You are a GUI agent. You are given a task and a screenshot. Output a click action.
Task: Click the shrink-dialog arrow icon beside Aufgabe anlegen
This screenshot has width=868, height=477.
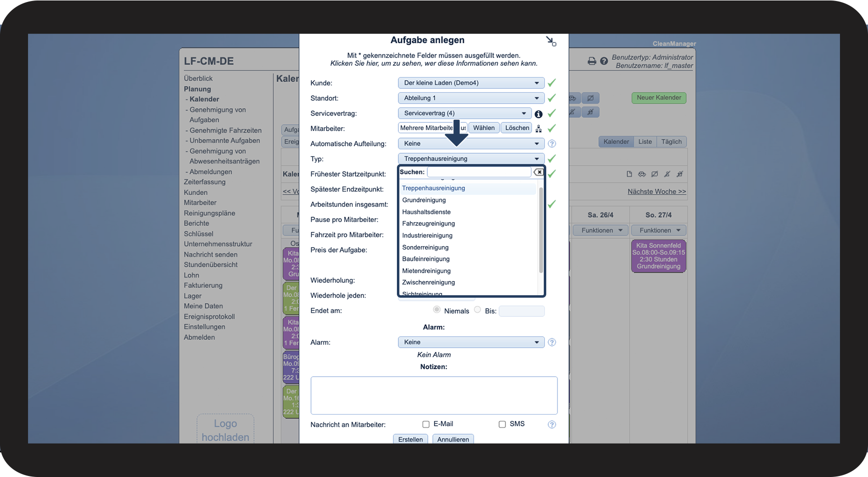coord(551,41)
